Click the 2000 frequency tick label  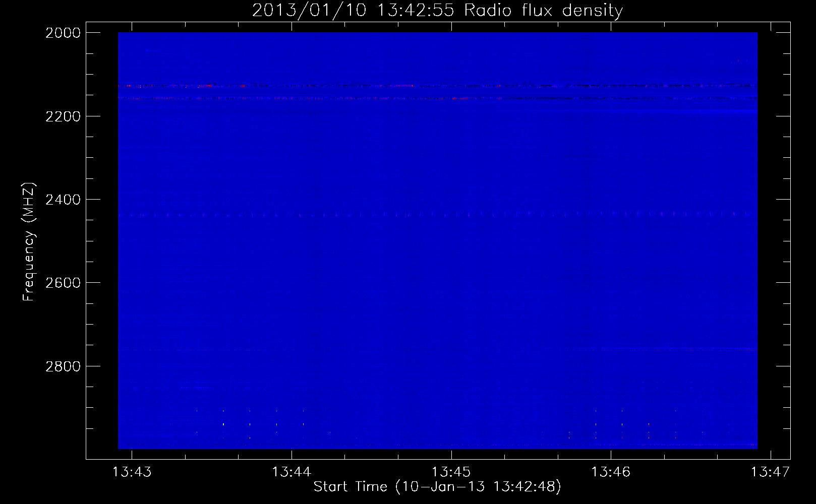coord(63,33)
